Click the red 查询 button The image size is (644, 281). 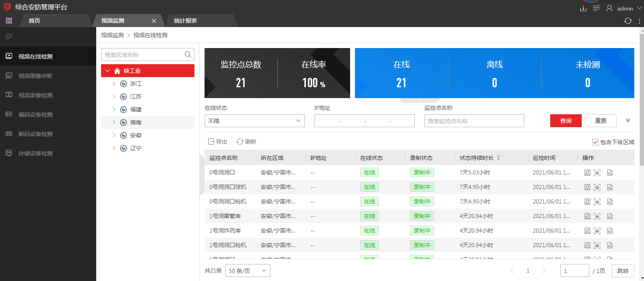point(566,121)
